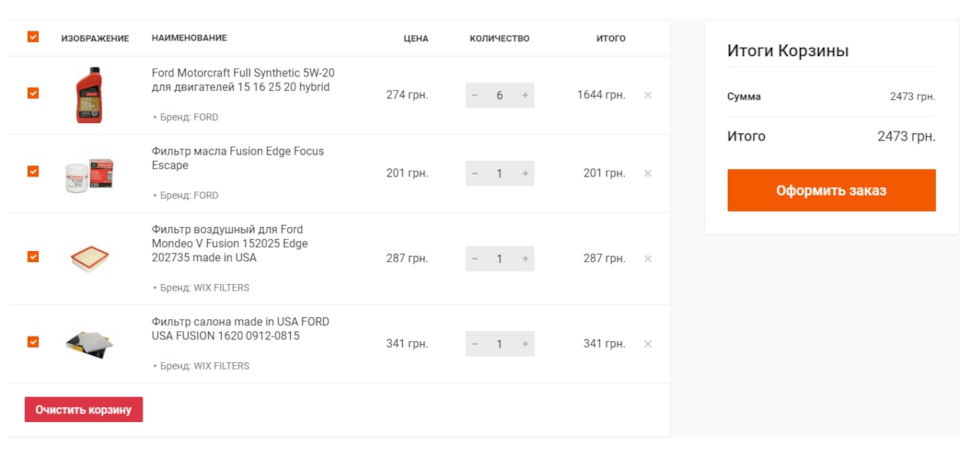The image size is (960, 456).
Task: Decrease air filter quantity with minus
Action: click(474, 259)
